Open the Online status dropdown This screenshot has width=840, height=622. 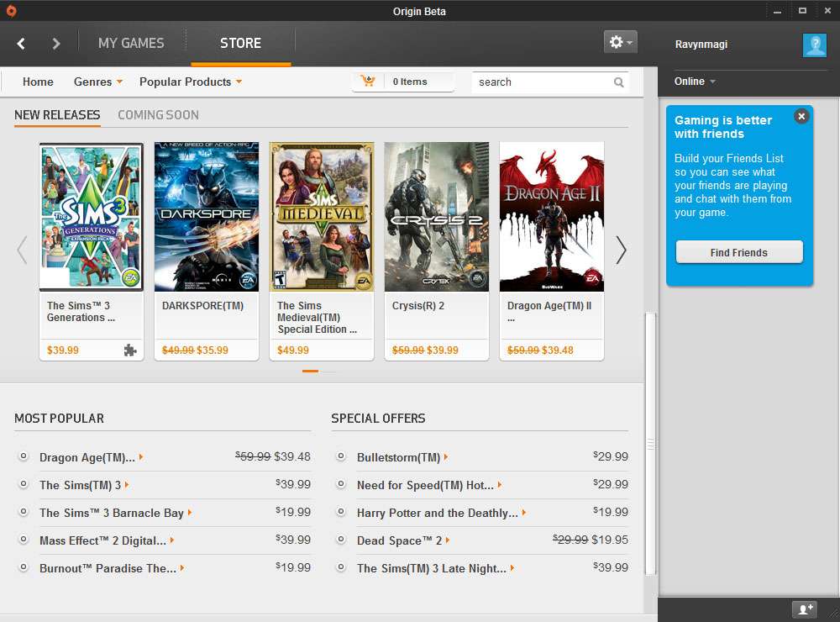[x=695, y=82]
